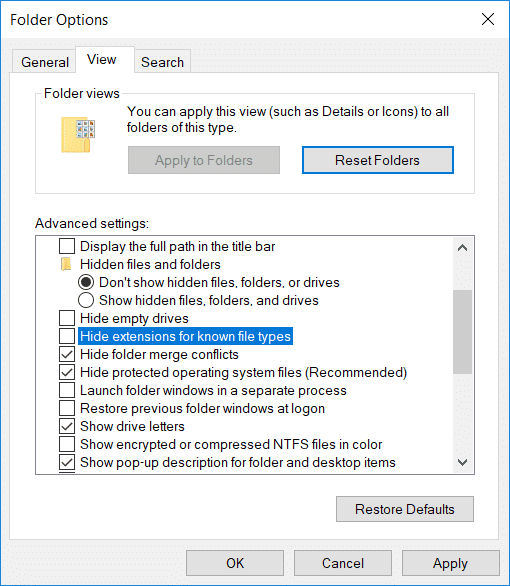Switch to the General tab
The image size is (510, 586).
click(x=45, y=62)
